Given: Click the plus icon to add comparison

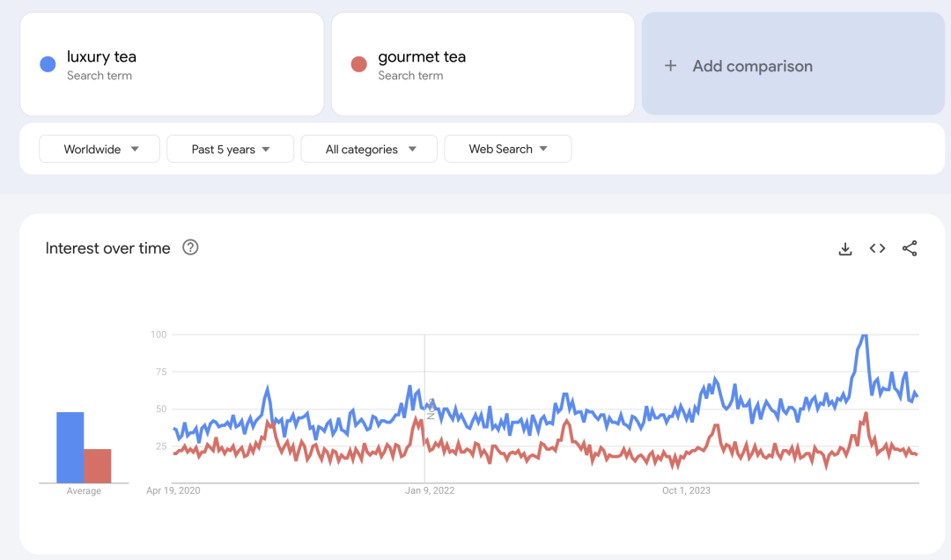Looking at the screenshot, I should point(670,66).
